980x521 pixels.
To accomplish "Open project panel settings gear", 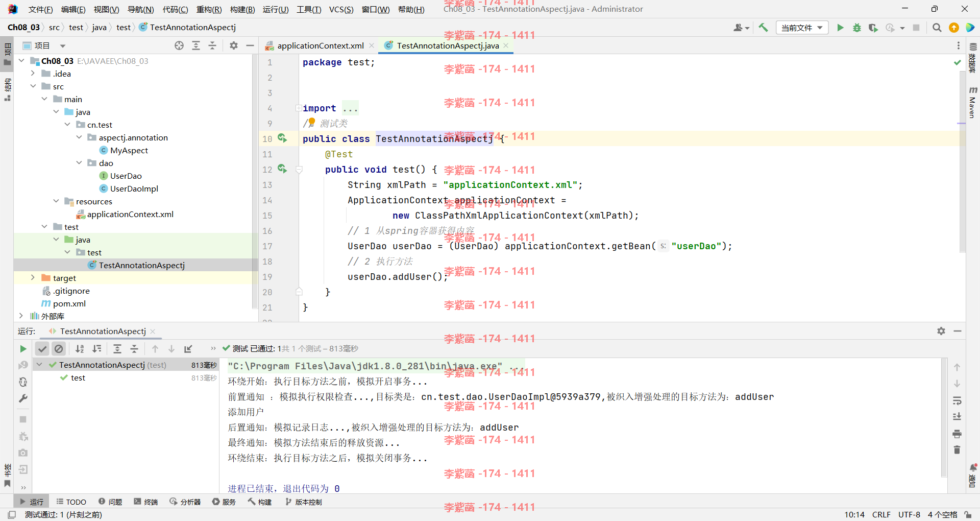I will (234, 45).
